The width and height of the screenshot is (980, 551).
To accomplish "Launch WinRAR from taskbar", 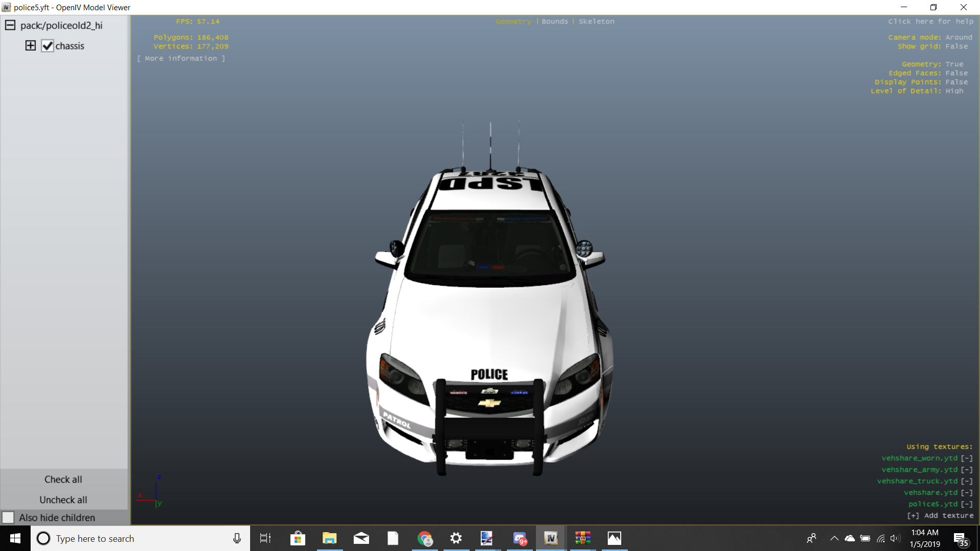I will click(582, 538).
